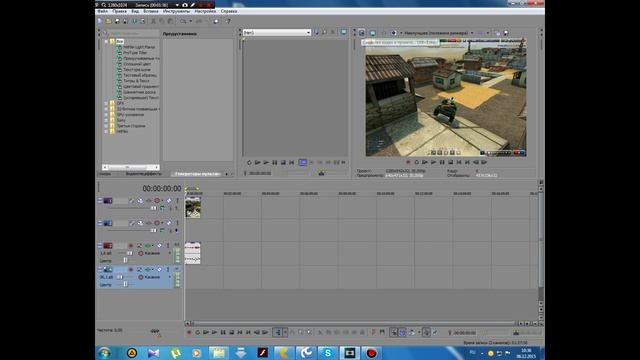This screenshot has width=640, height=360.
Task: Save the preview snapshot to file
Action: point(506,33)
